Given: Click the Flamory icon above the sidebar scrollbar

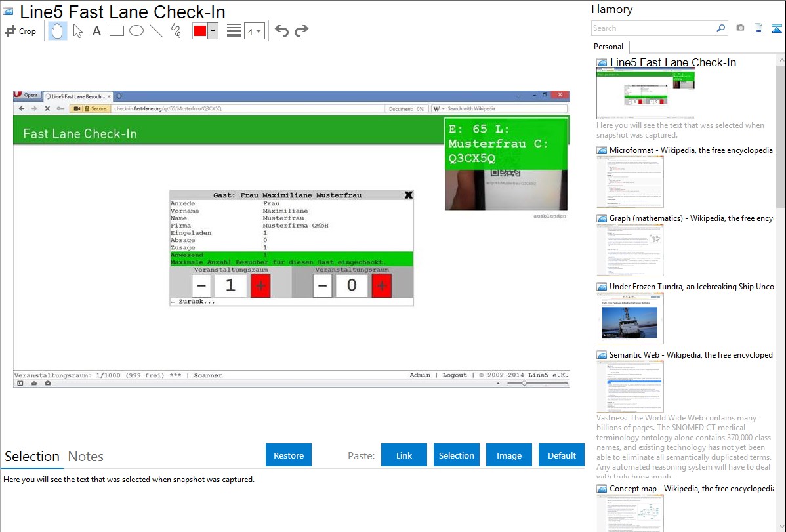Looking at the screenshot, I should click(x=776, y=28).
